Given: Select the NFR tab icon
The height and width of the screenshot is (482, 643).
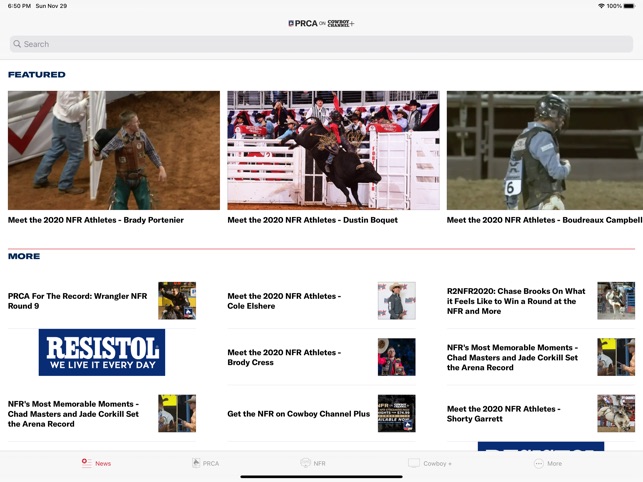Looking at the screenshot, I should (306, 463).
